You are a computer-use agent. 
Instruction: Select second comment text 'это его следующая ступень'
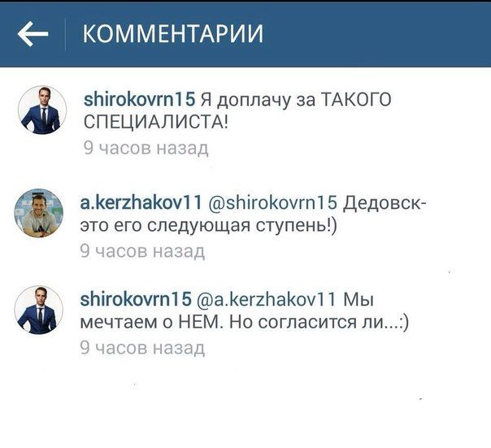pos(209,225)
